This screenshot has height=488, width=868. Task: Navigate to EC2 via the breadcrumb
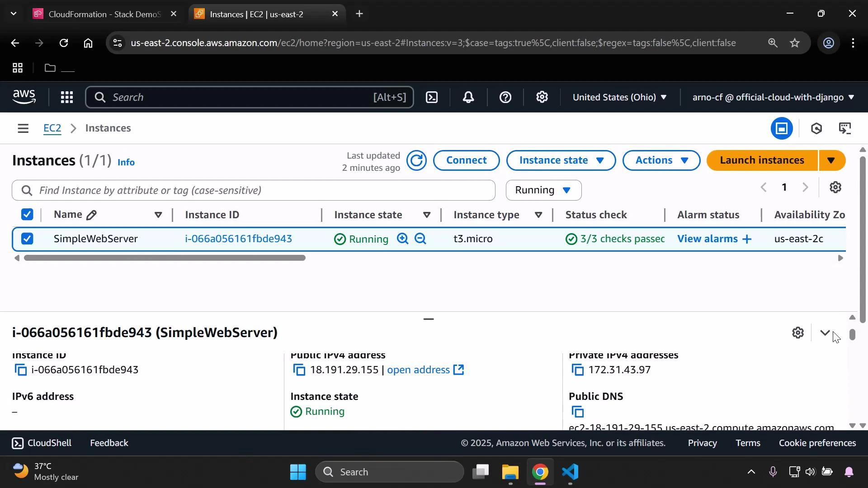point(52,128)
